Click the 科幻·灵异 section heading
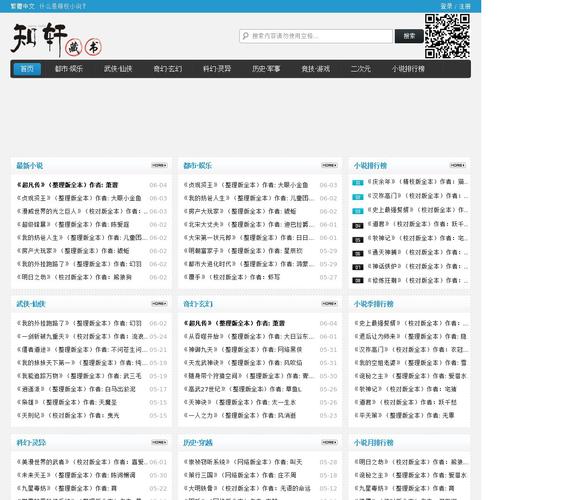 coord(31,443)
